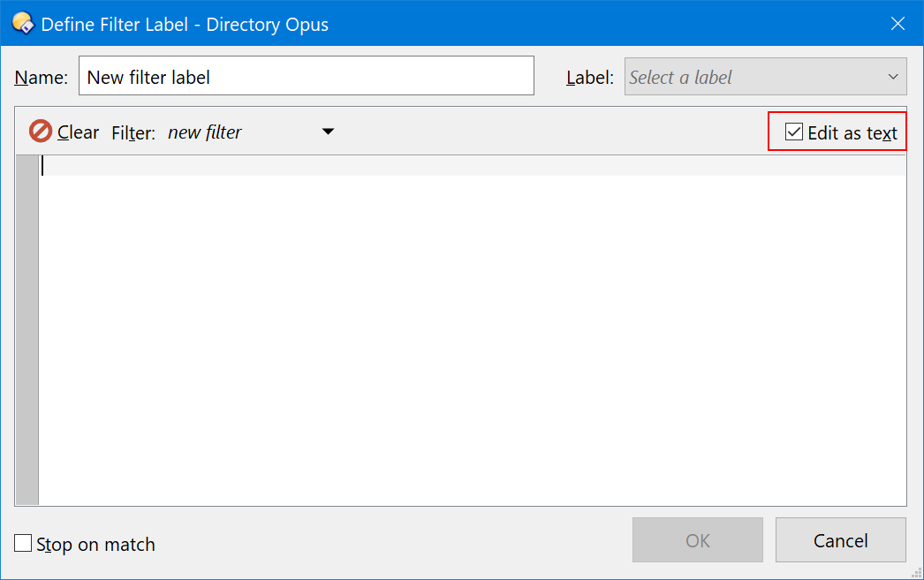The width and height of the screenshot is (924, 580).
Task: Close the Define Filter Label dialog
Action: (x=897, y=24)
